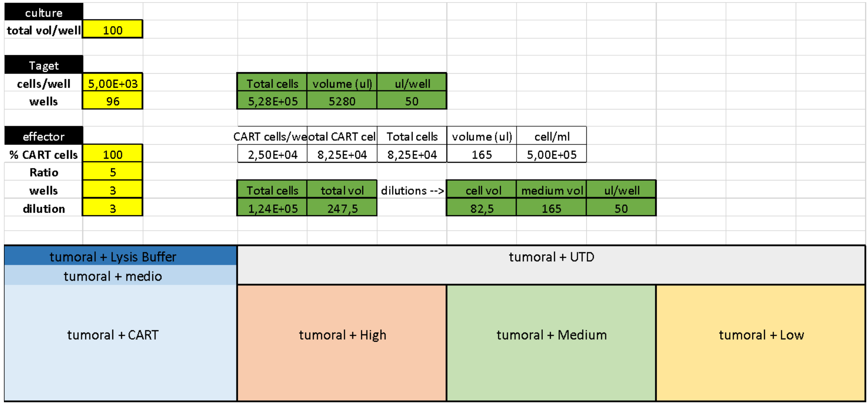Click the cell showing 2,50E+04
This screenshot has width=868, height=404.
point(273,154)
